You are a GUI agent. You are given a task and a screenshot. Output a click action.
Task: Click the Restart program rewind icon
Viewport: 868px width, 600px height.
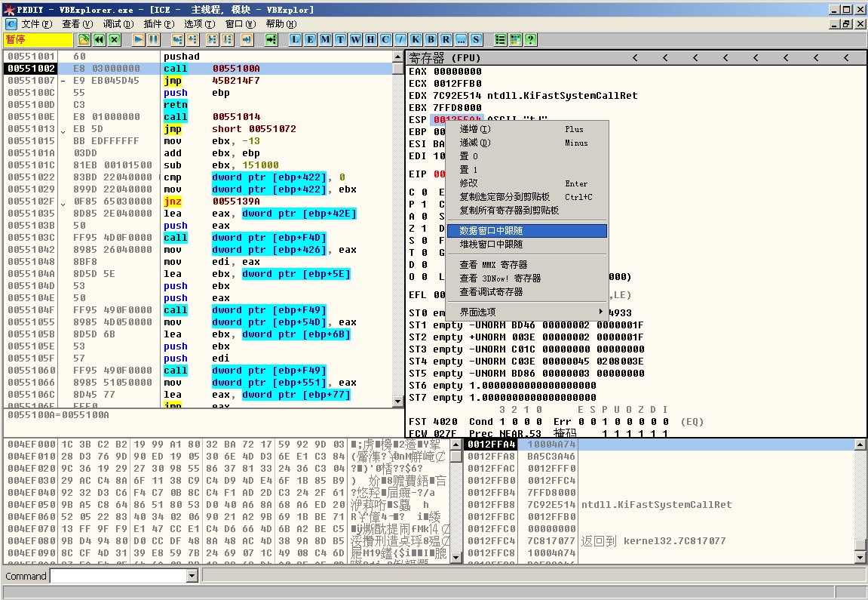click(99, 39)
